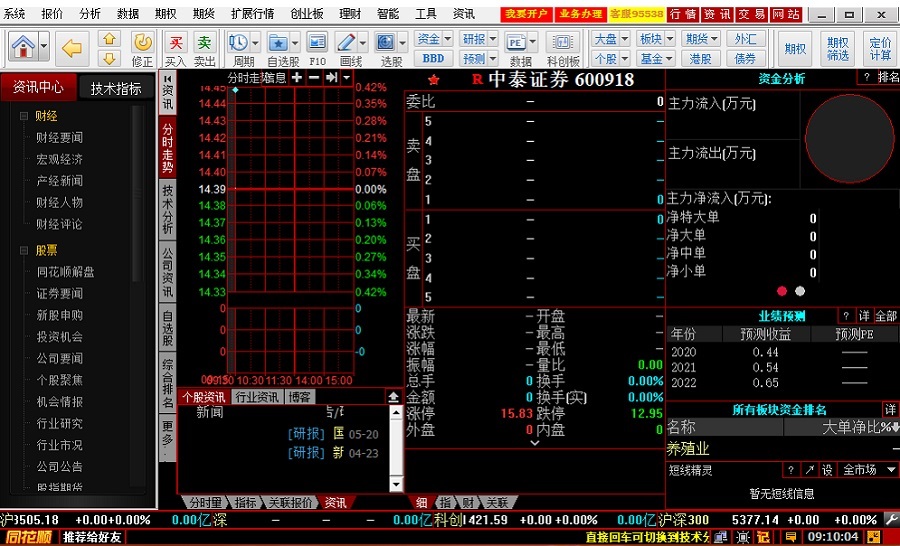Expand the 资金 dropdown
This screenshot has width=900, height=546.
(448, 39)
